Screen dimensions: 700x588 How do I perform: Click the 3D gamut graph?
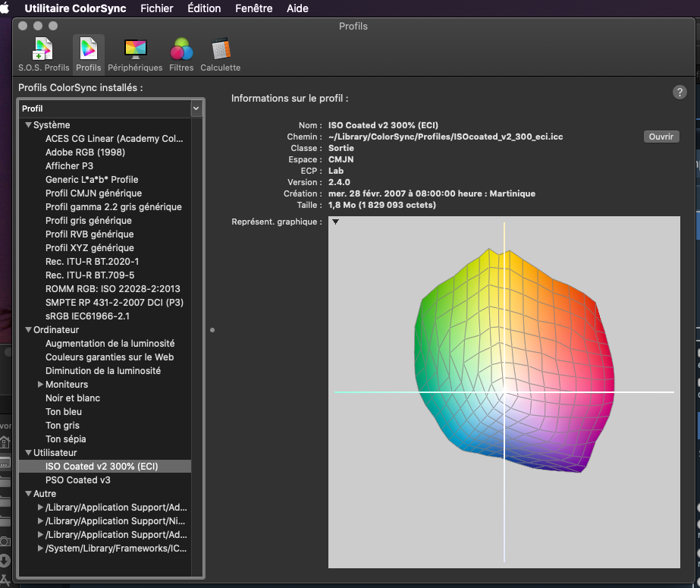click(x=504, y=392)
